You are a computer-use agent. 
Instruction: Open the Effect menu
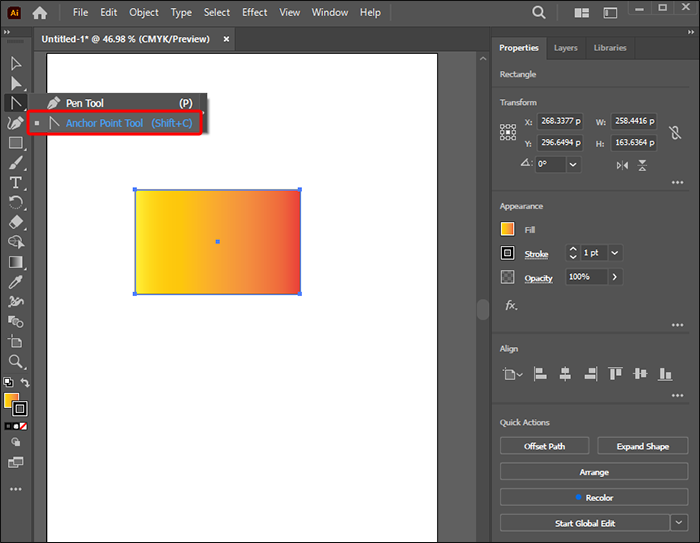(255, 12)
